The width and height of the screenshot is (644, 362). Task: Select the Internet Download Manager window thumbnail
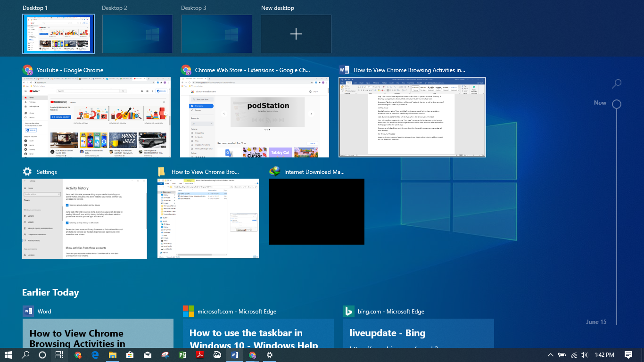[316, 211]
